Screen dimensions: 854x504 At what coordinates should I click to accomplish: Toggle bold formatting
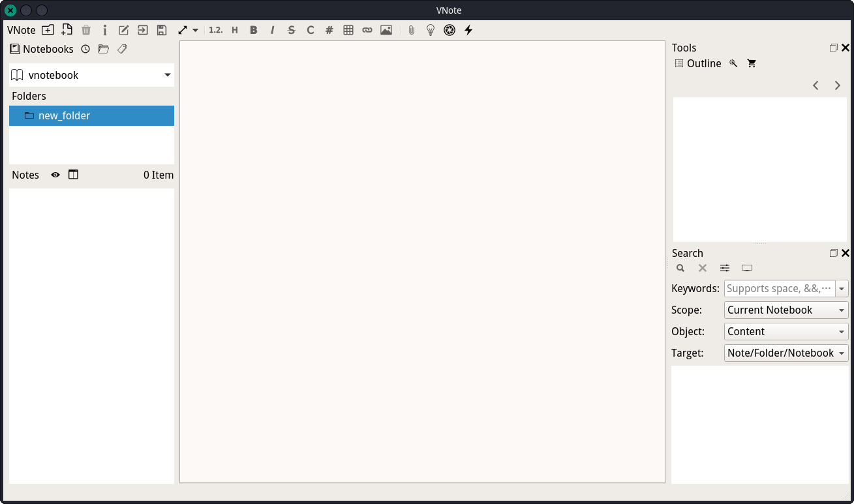click(254, 30)
